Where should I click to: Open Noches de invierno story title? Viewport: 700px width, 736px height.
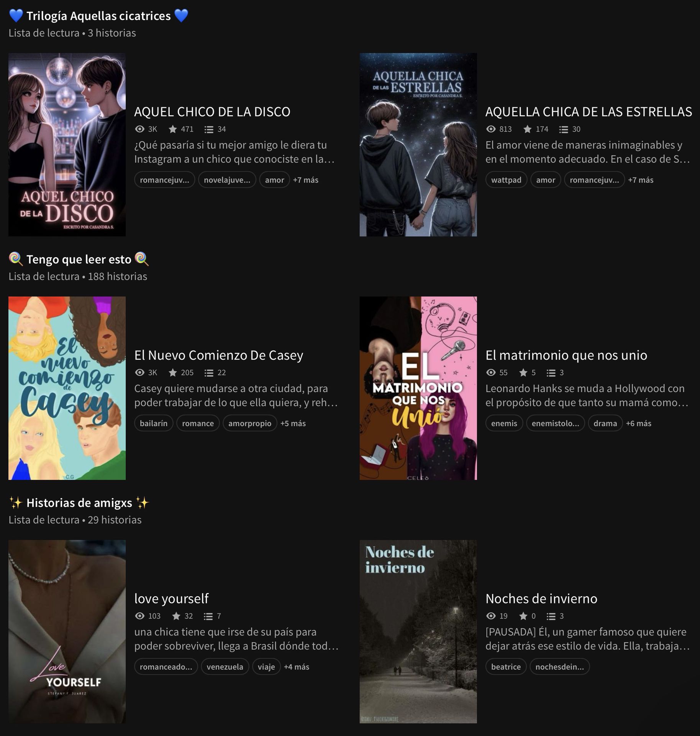541,598
